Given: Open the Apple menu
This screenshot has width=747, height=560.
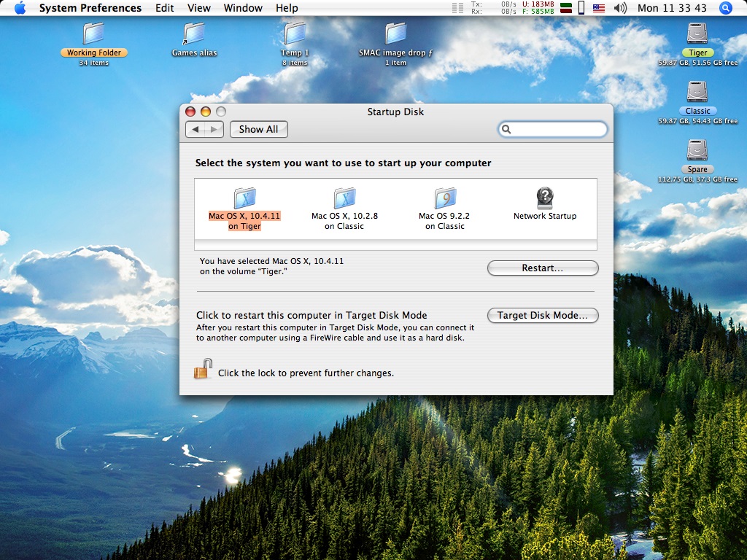Looking at the screenshot, I should [x=20, y=8].
